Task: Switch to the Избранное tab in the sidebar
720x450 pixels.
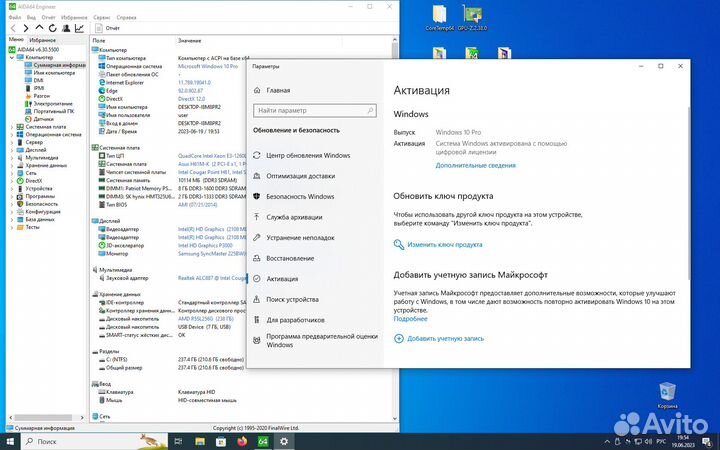Action: 43,40
